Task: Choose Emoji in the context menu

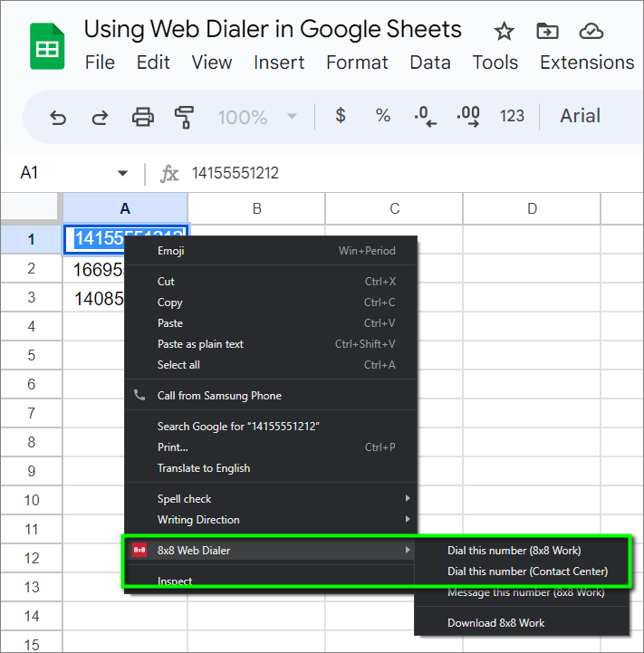Action: point(271,251)
